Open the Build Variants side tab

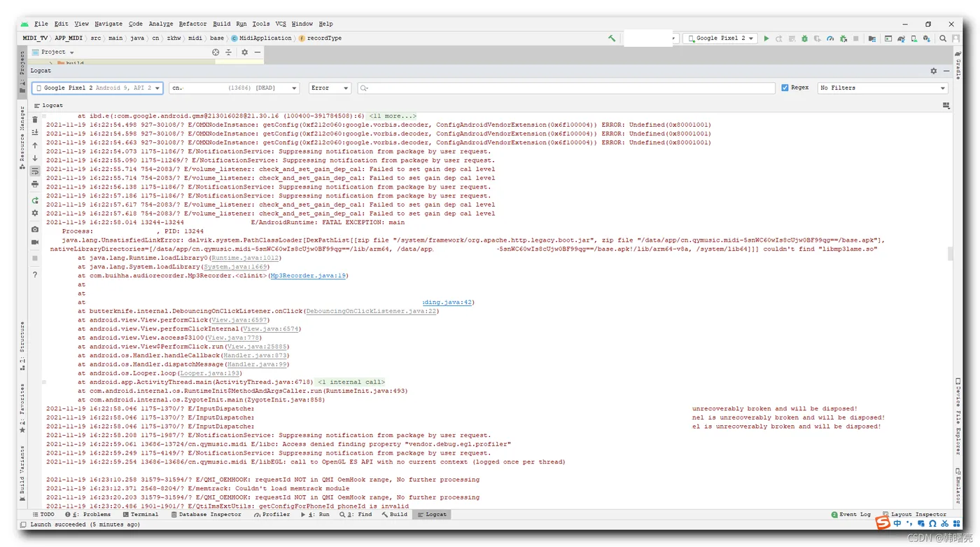click(x=22, y=472)
